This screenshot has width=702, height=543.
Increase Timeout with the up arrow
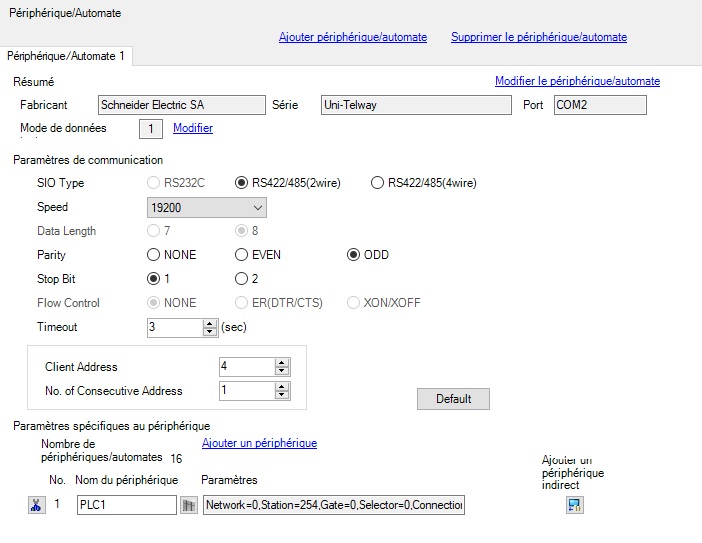coord(210,323)
